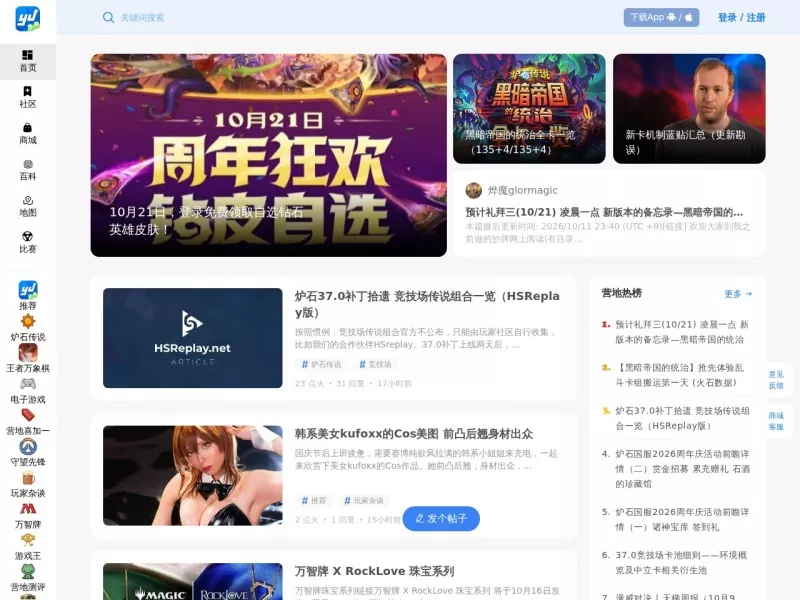Click the 下载App button
Screen dimensions: 800x600
click(661, 17)
